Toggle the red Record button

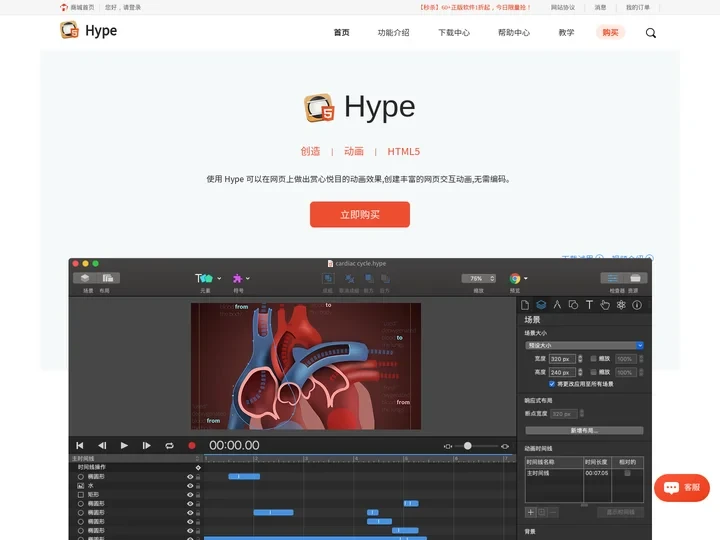192,445
